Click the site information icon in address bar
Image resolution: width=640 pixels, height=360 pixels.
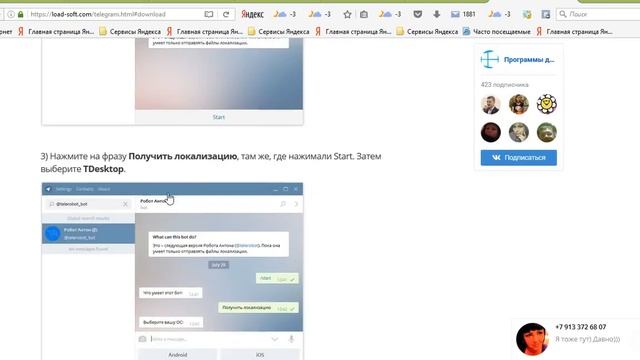click(11, 14)
